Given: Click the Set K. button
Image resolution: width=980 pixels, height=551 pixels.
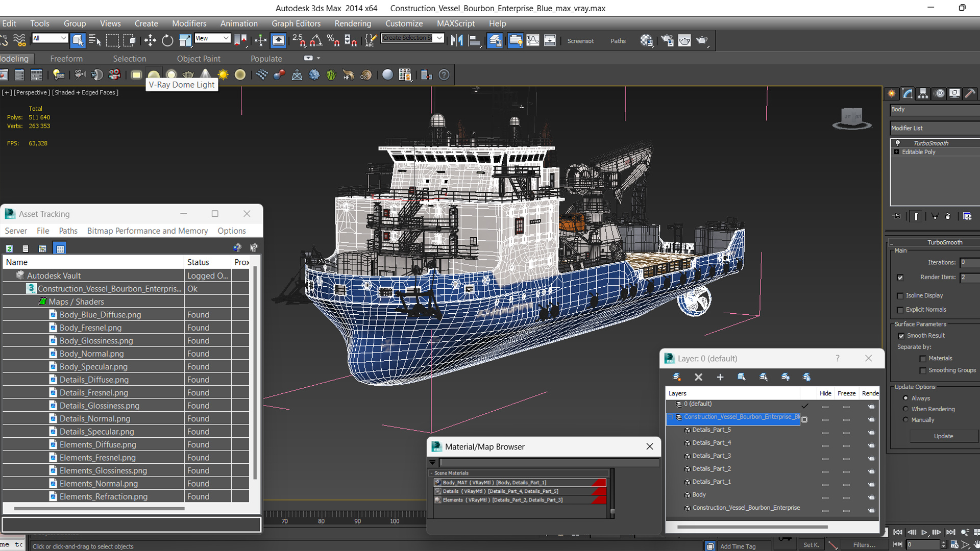Looking at the screenshot, I should (811, 545).
